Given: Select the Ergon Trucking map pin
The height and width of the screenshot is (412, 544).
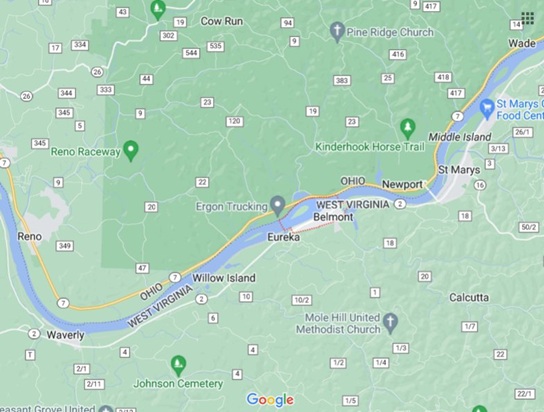Looking at the screenshot, I should click(x=278, y=206).
